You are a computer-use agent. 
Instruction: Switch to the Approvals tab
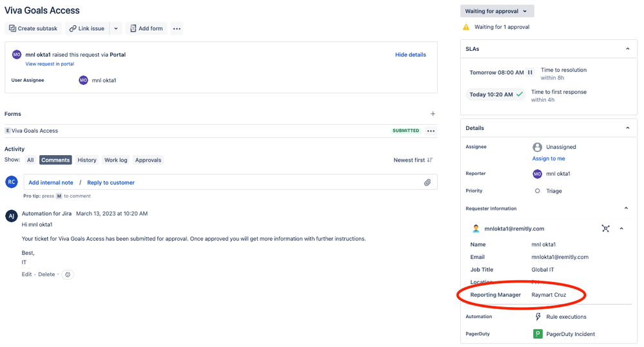coord(148,160)
